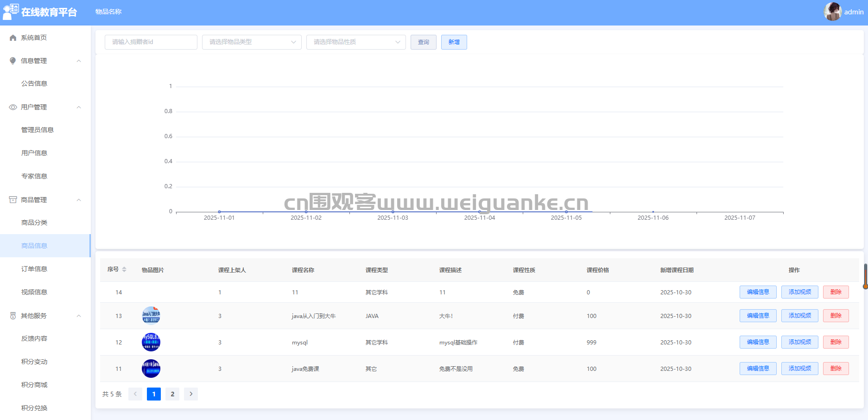Click the platform logo icon in header
The width and height of the screenshot is (868, 420).
pos(11,12)
